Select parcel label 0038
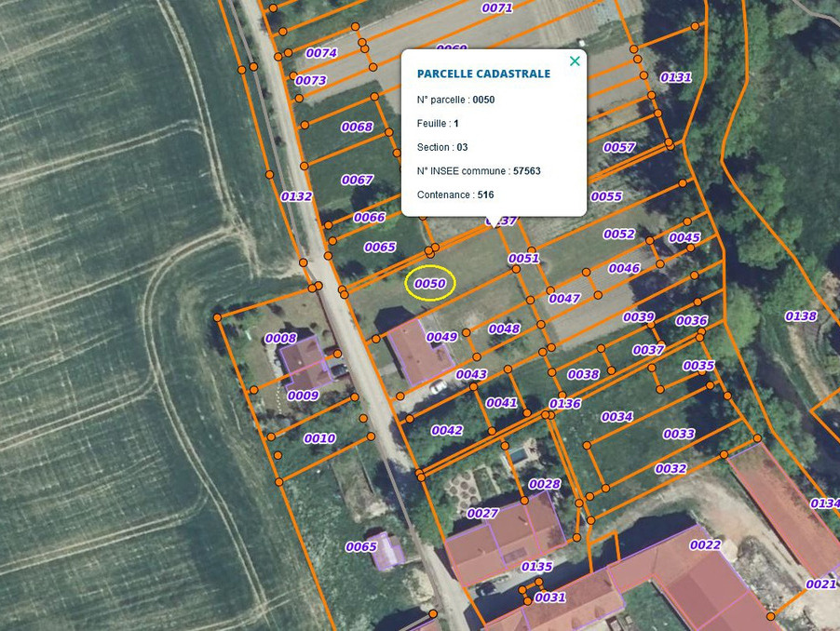Viewport: 840px width, 631px height. point(583,374)
